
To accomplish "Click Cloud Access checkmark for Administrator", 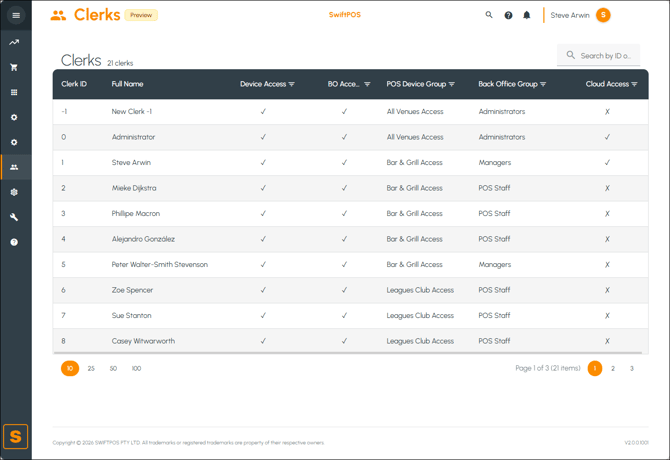I will coord(607,137).
